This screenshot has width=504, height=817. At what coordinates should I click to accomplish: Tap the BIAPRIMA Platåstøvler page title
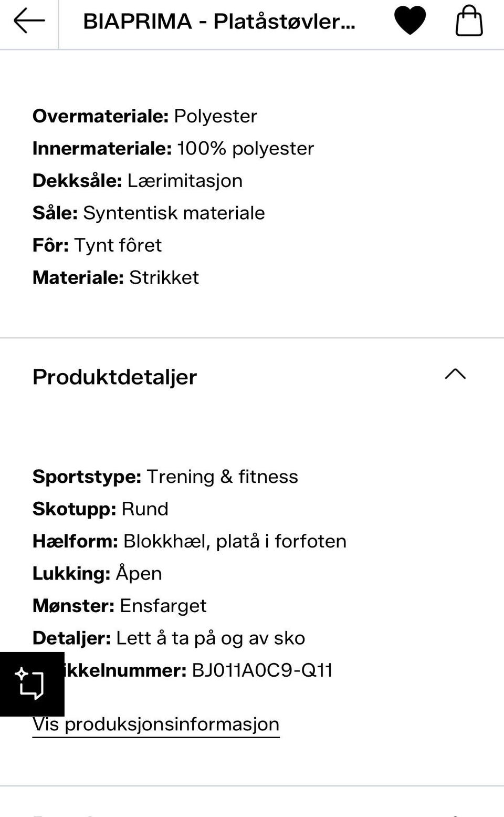point(219,22)
